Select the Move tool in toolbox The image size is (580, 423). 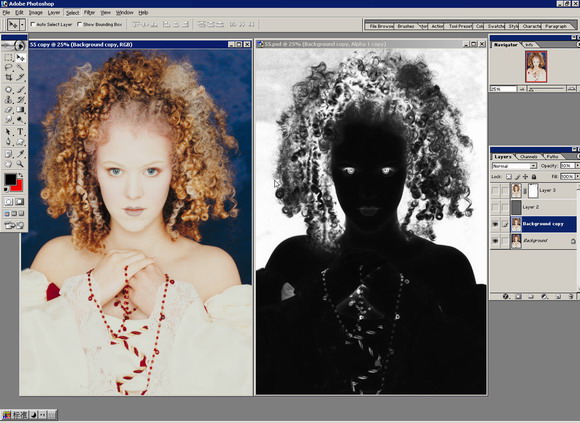[x=20, y=57]
